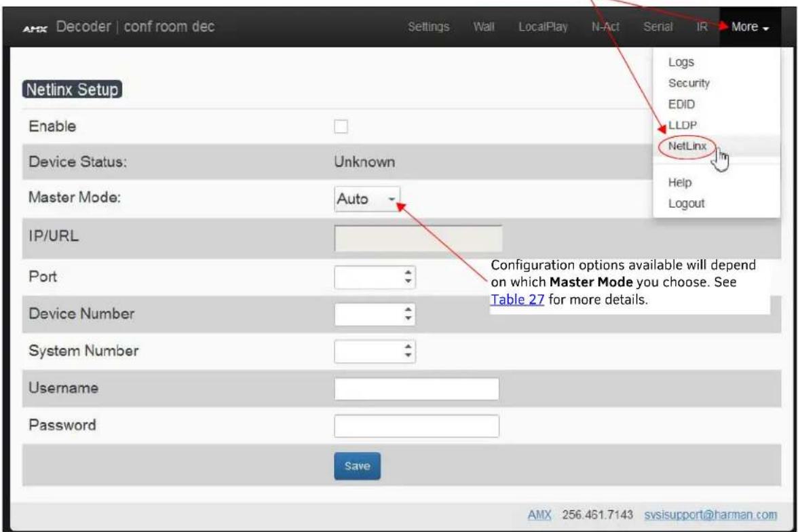Decrement the Device Number stepper

[x=408, y=319]
